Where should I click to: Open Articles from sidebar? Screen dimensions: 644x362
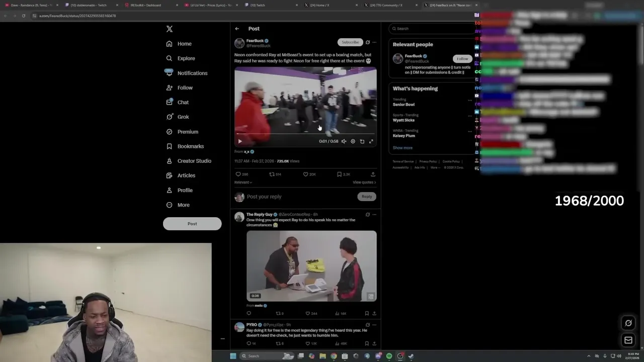coord(180,175)
